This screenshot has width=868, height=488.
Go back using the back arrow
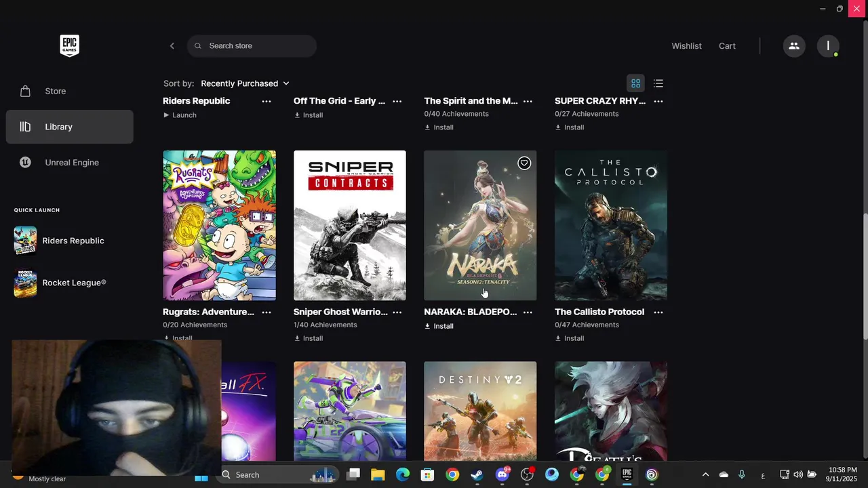172,46
